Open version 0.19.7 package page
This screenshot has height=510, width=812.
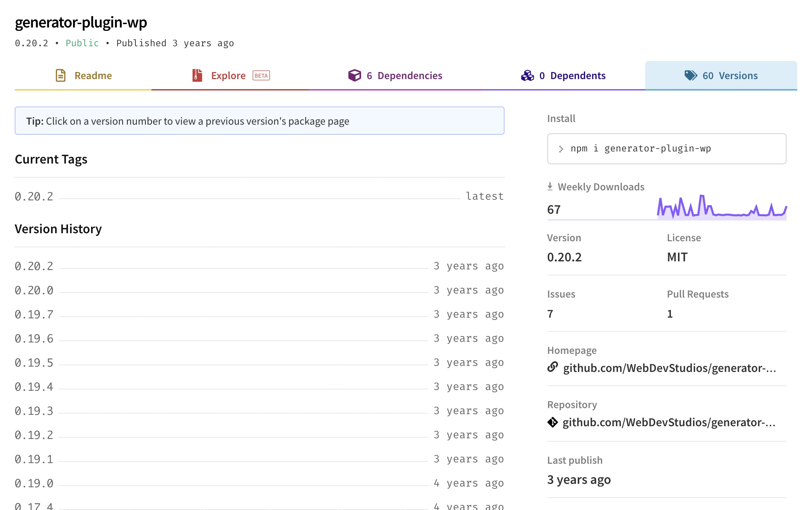(34, 314)
